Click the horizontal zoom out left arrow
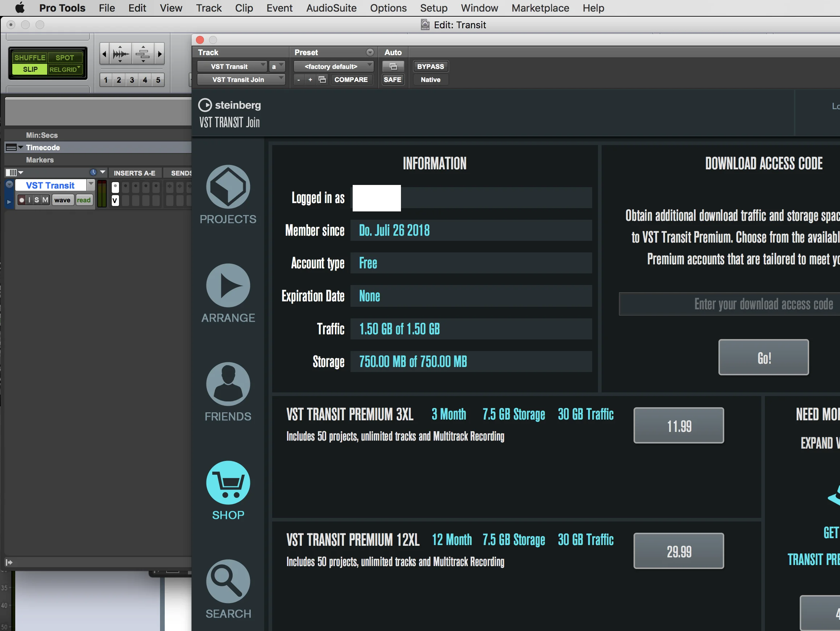The height and width of the screenshot is (631, 840). 105,54
